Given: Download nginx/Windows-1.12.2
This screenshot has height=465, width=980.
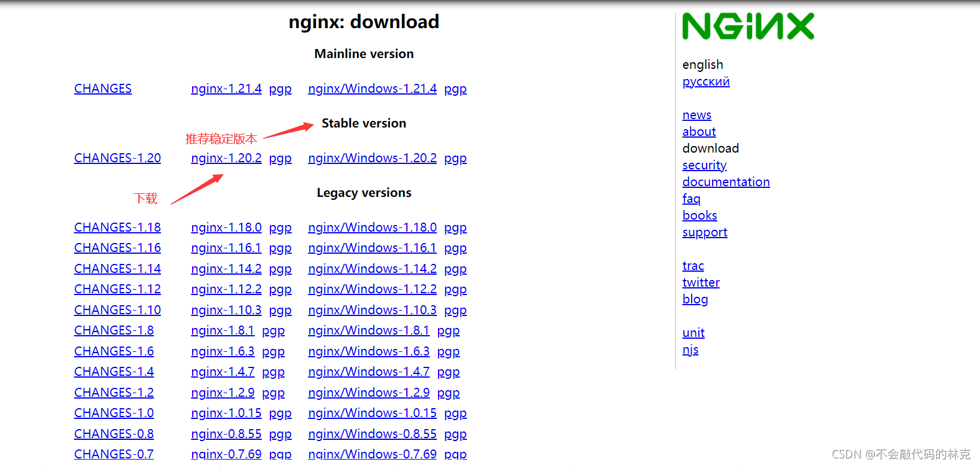Looking at the screenshot, I should (372, 289).
